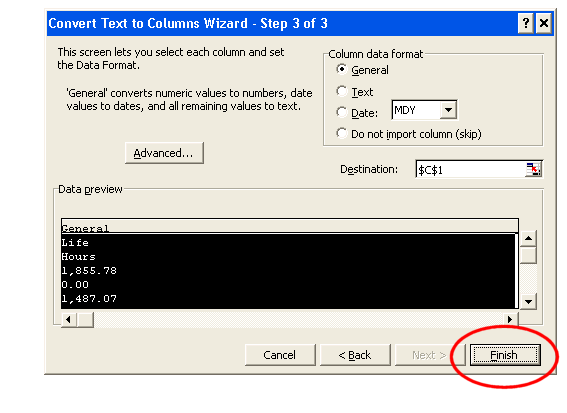The image size is (567, 413).
Task: Choose Do not import column (skip)
Action: (x=341, y=133)
